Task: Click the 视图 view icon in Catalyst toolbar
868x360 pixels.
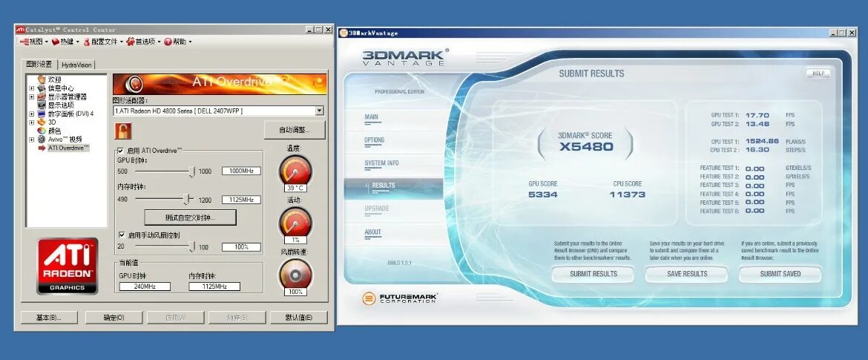Action: click(24, 42)
